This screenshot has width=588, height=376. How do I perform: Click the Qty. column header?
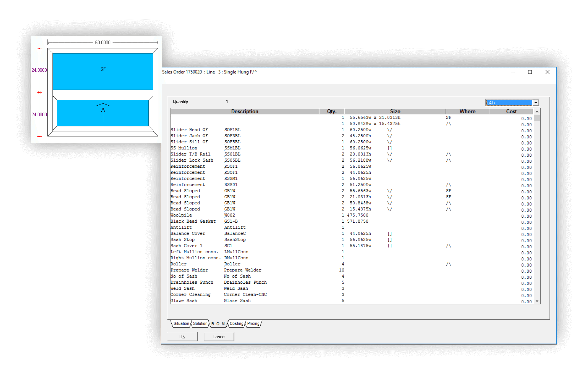[x=332, y=111]
